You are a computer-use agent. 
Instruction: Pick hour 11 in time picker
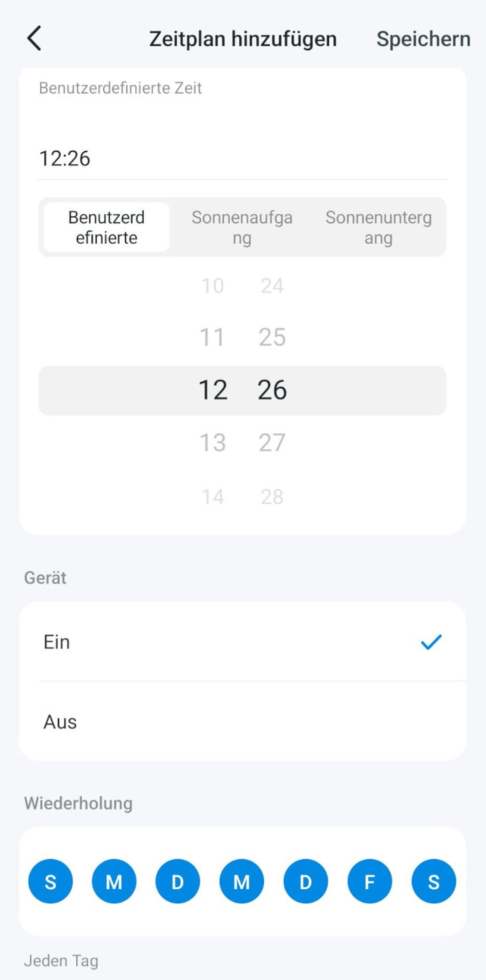point(212,337)
